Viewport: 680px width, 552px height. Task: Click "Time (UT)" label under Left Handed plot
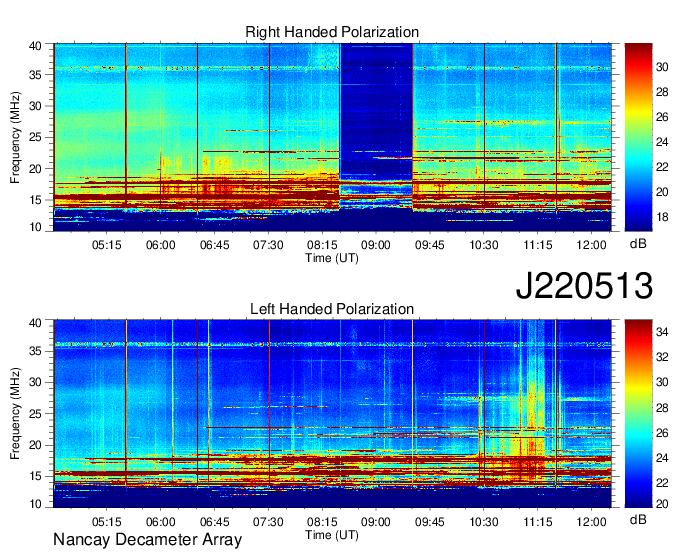[x=332, y=535]
